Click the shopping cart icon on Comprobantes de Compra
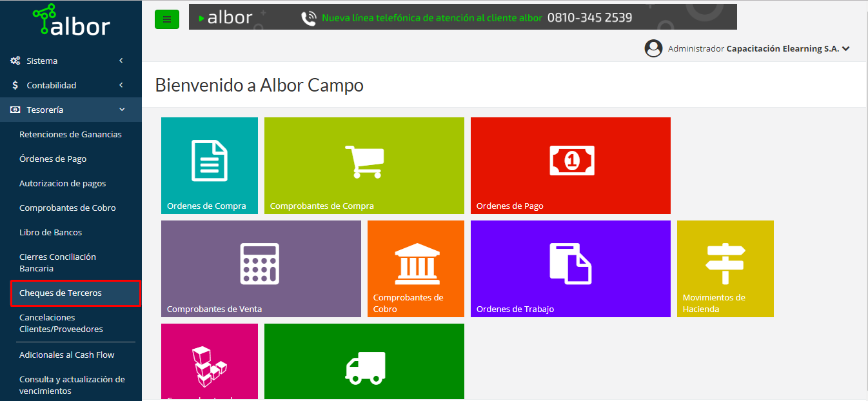This screenshot has width=868, height=401. pos(364,161)
